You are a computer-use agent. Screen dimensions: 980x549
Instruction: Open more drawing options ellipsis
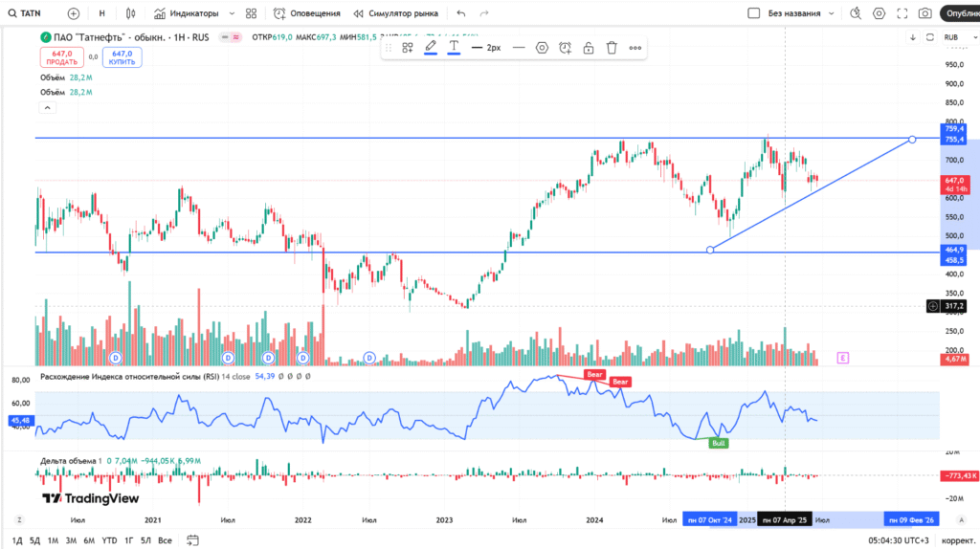[x=635, y=48]
